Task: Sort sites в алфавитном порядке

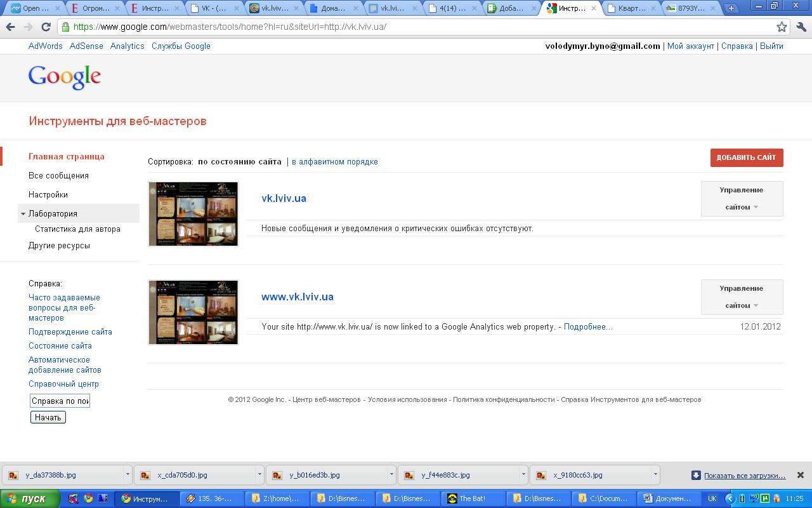Action: [335, 162]
